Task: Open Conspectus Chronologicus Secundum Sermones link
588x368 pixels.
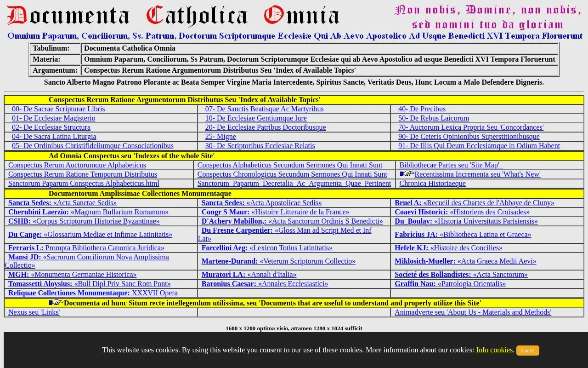Action: click(x=292, y=174)
